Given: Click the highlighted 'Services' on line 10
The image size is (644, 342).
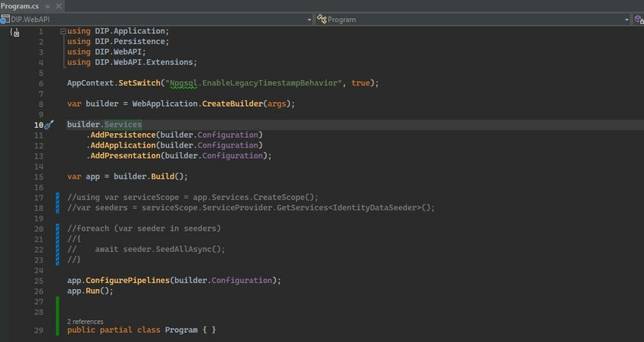Looking at the screenshot, I should pos(123,124).
